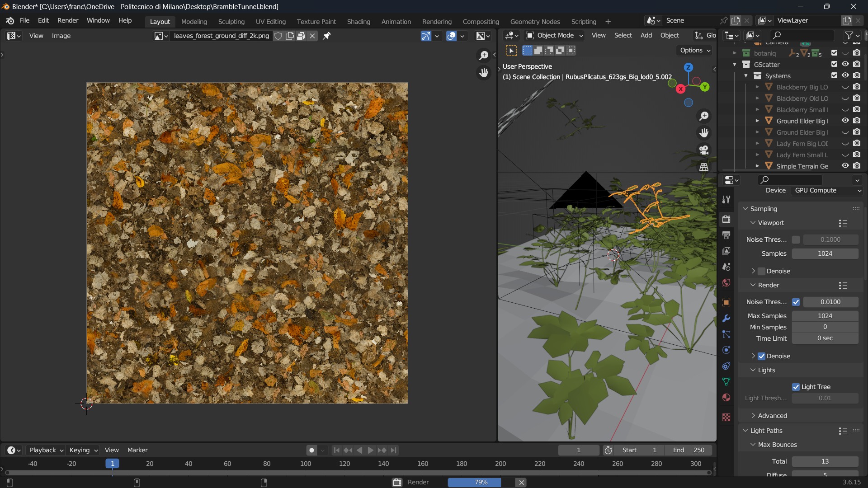Open the Modifiers wrench properties tab

[726, 319]
